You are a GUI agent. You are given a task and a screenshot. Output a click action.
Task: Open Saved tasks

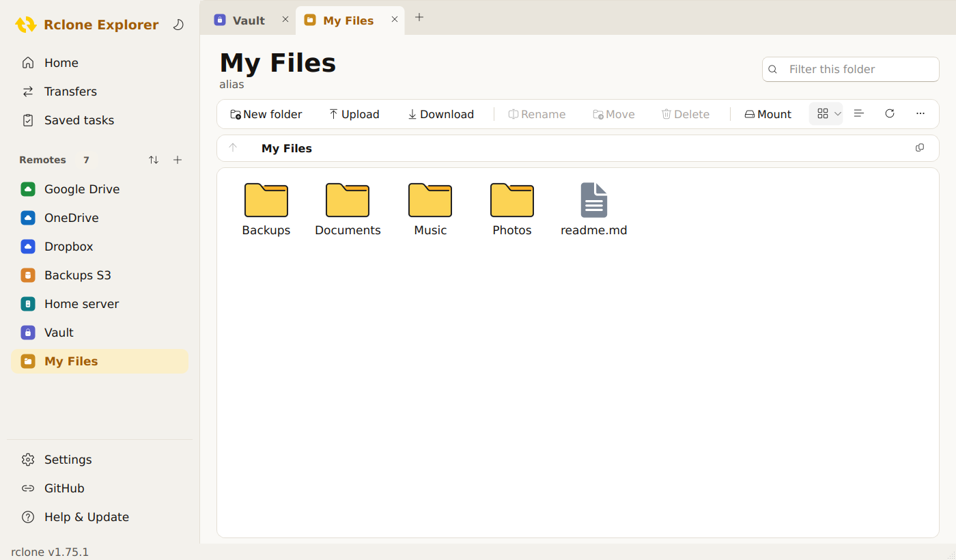click(x=100, y=120)
